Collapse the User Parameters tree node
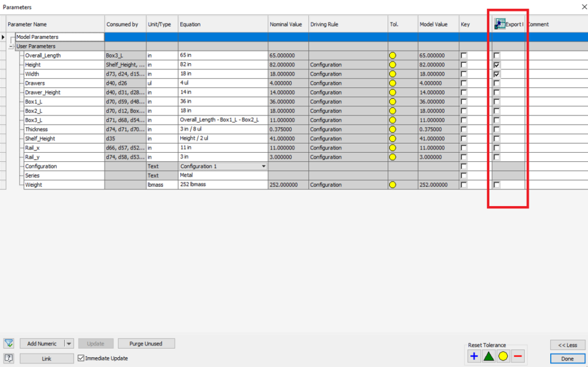The height and width of the screenshot is (367, 588). click(x=11, y=46)
